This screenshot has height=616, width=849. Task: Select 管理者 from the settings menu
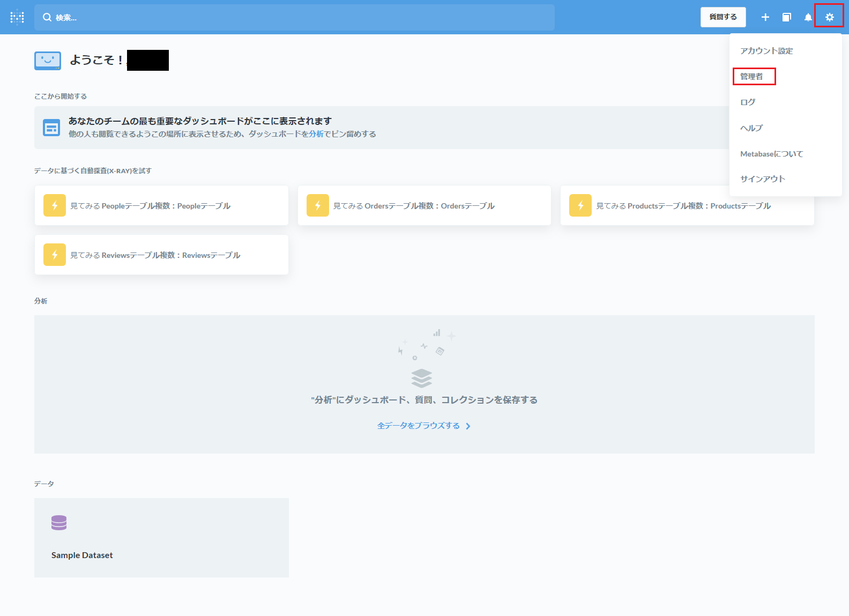click(751, 77)
